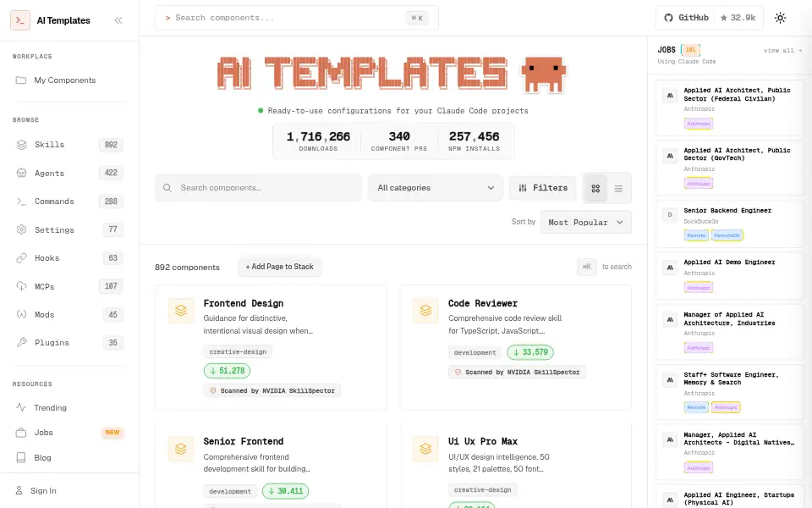Click the AI Templates terminal logo icon
The width and height of the screenshot is (812, 508).
[20, 20]
